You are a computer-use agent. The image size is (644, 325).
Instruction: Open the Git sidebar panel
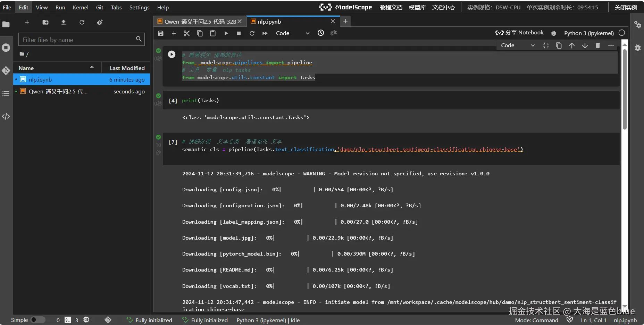pyautogui.click(x=6, y=70)
